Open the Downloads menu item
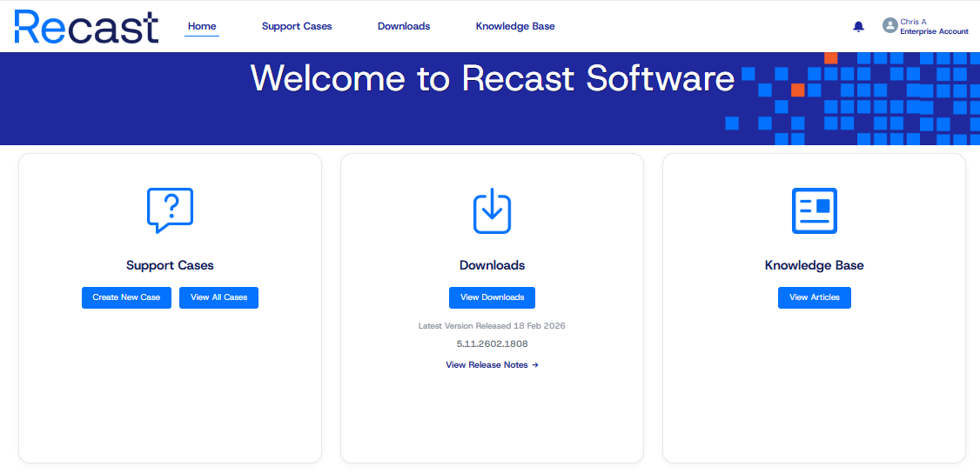Screen dimensions: 980x473 click(404, 26)
